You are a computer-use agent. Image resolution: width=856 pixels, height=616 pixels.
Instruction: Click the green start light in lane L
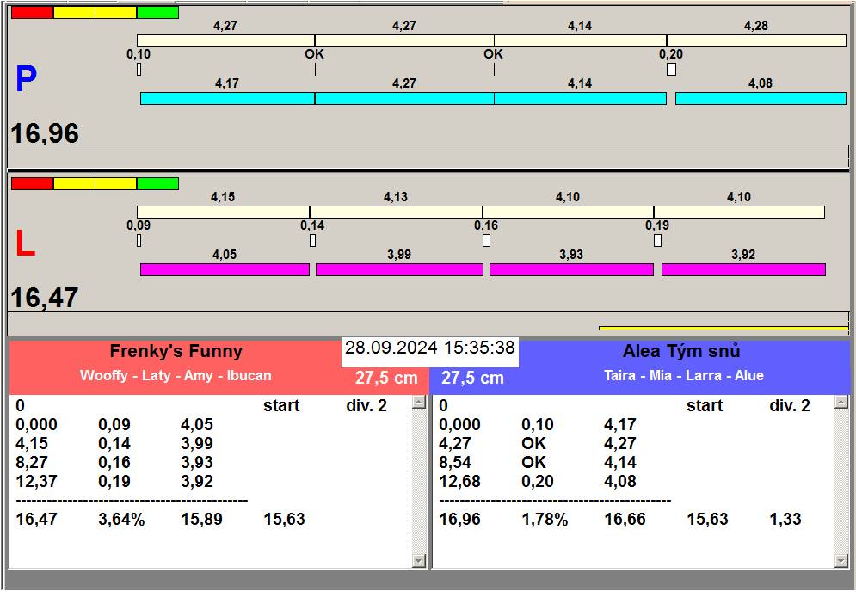[157, 184]
